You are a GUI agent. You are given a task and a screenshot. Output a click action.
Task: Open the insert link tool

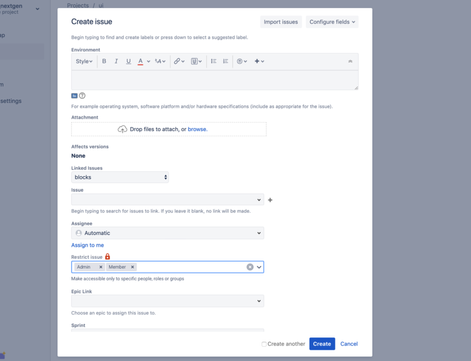pyautogui.click(x=179, y=61)
